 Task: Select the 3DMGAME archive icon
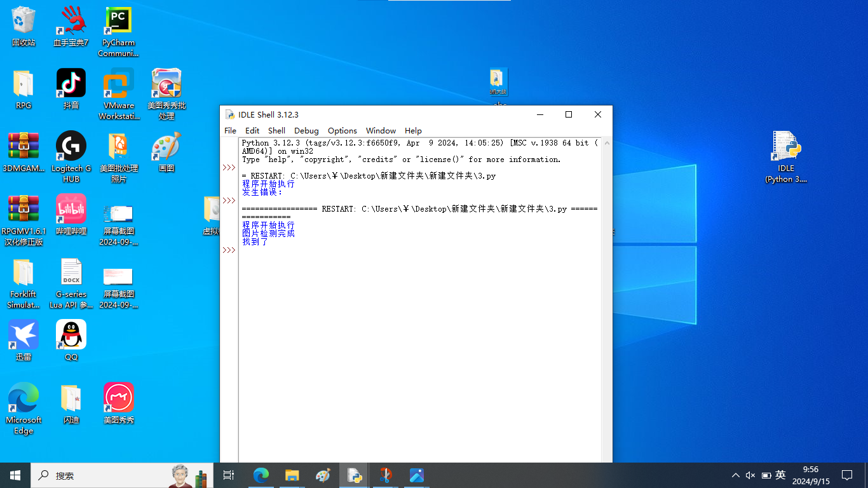click(24, 152)
